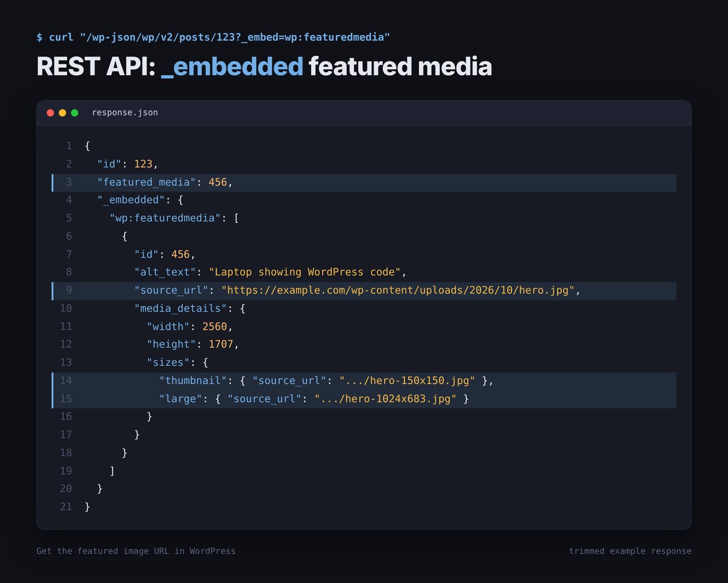
Task: Click line number 21 in the gutter
Action: tap(66, 507)
